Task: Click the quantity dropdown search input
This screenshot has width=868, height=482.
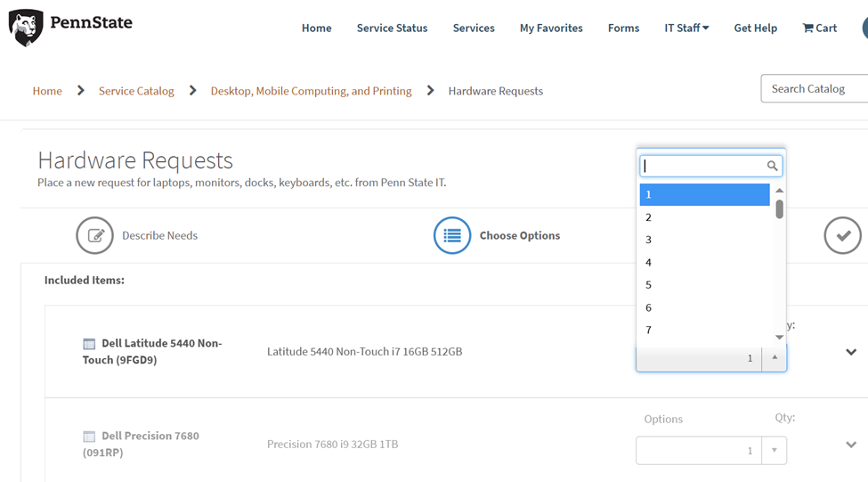Action: pyautogui.click(x=710, y=166)
